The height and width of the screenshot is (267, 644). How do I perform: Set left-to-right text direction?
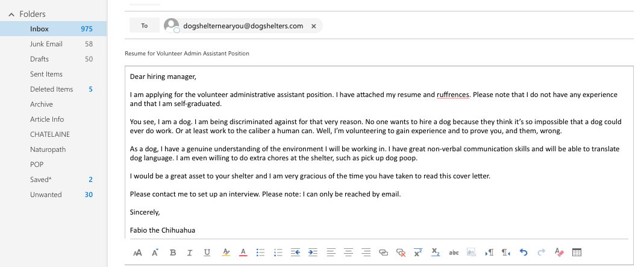click(x=489, y=253)
